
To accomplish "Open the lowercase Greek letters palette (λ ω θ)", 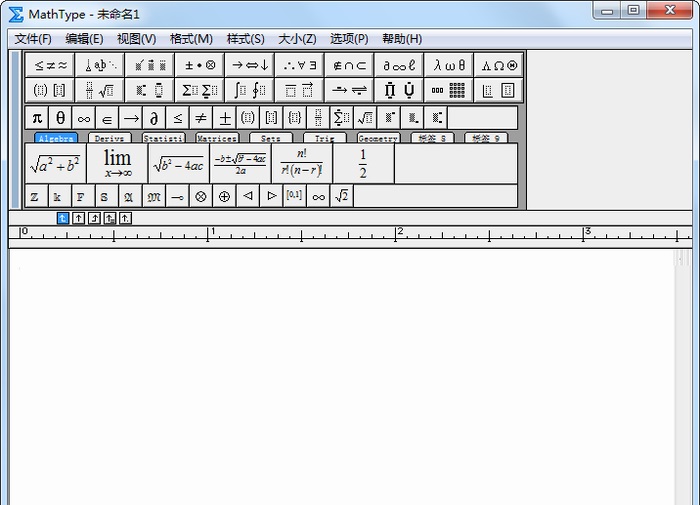I will 448,65.
